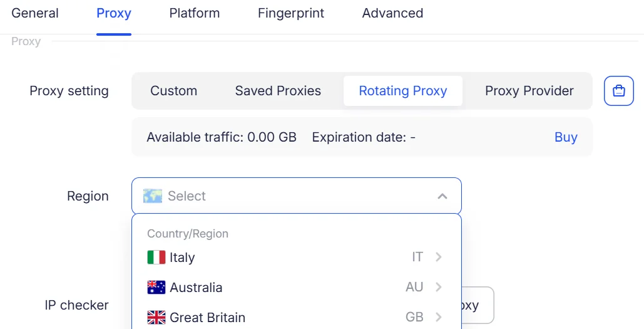The height and width of the screenshot is (329, 644).
Task: Click the Italy flag icon
Action: [x=156, y=258]
